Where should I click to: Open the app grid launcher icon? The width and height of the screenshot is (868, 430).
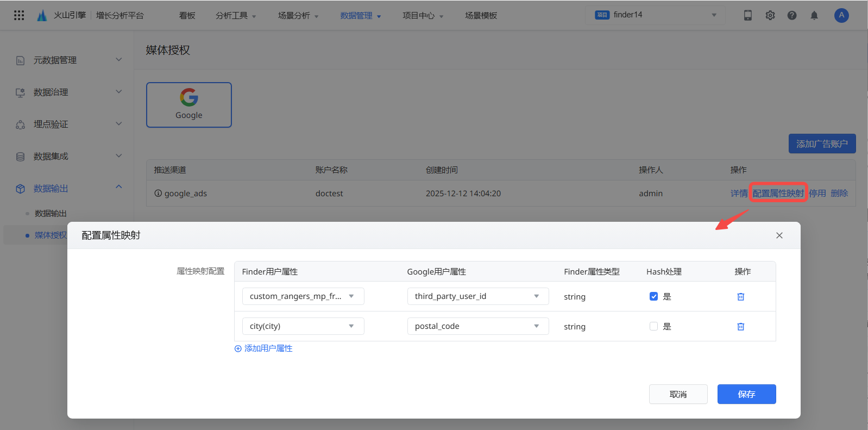[x=19, y=15]
